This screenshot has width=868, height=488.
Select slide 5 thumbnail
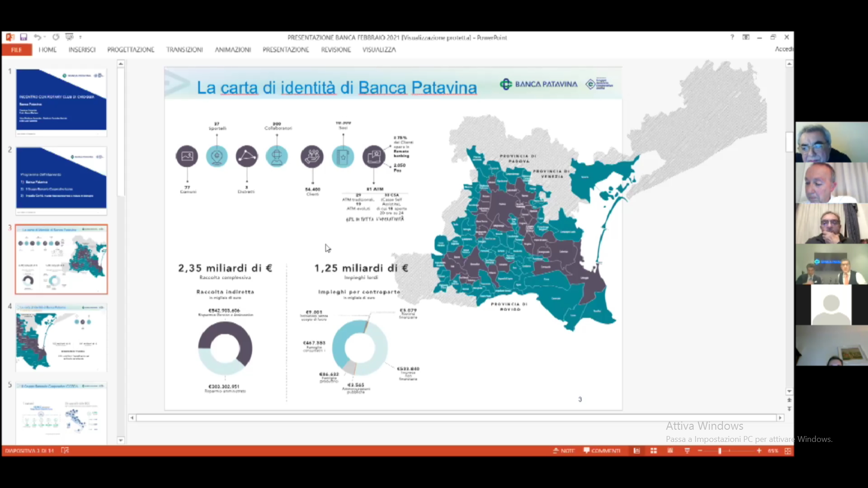(x=61, y=413)
